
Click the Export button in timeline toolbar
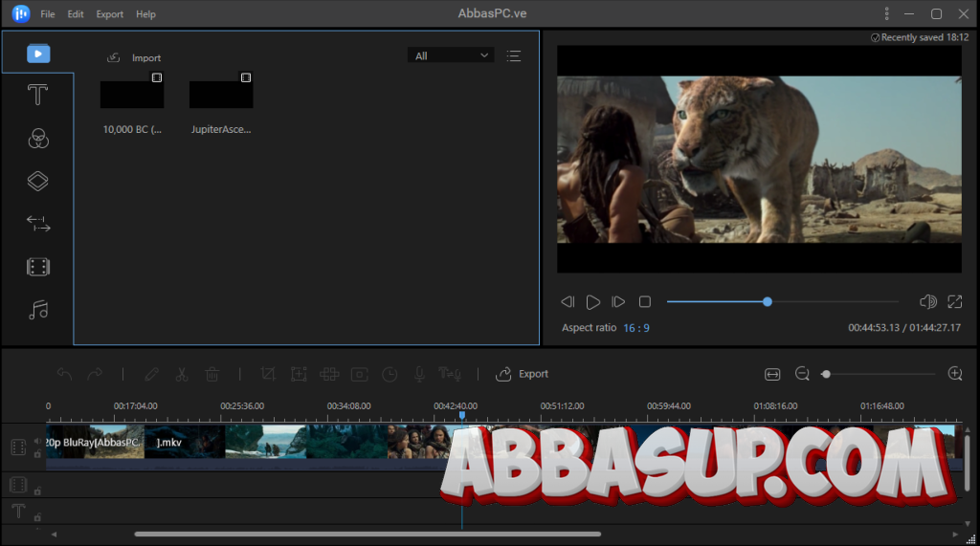[x=522, y=374]
